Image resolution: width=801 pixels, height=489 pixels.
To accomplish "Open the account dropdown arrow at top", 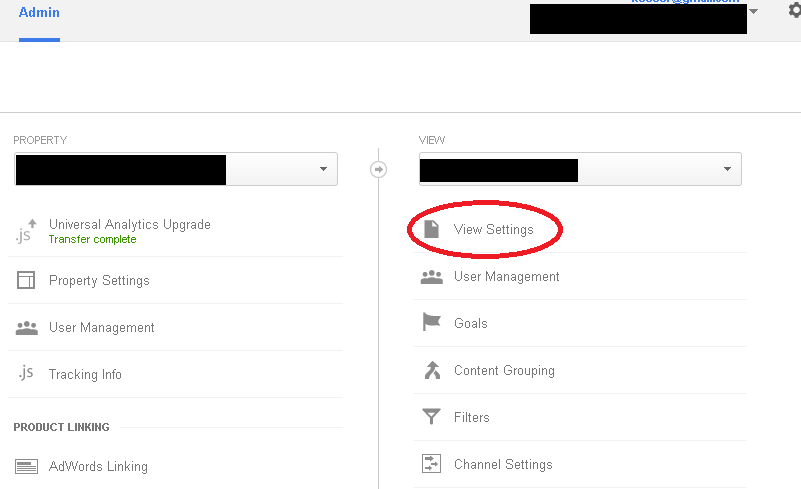I will tap(753, 12).
